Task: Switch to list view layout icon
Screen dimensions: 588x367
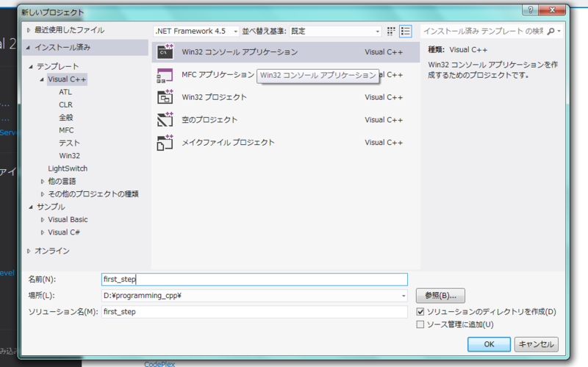Action: point(406,31)
